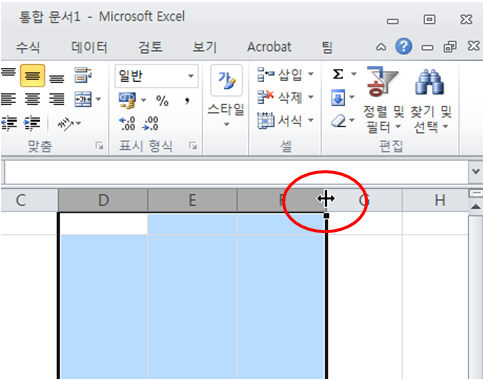The image size is (483, 380).
Task: Increase indent of cell text
Action: coord(32,123)
